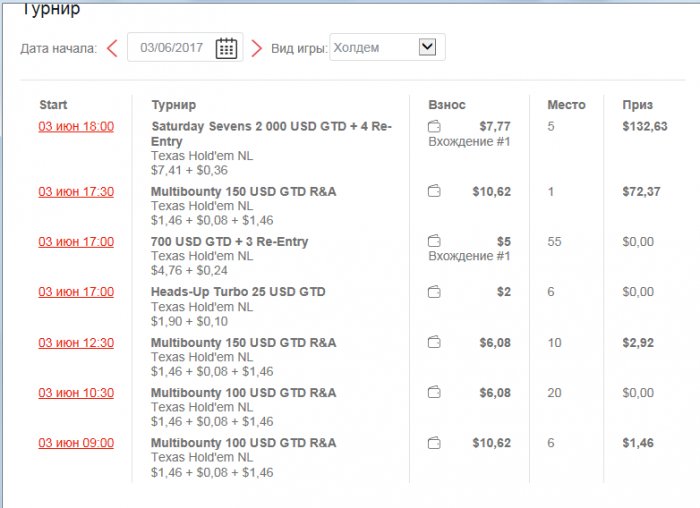Open the 03 июн 18:00 tournament link

click(76, 127)
